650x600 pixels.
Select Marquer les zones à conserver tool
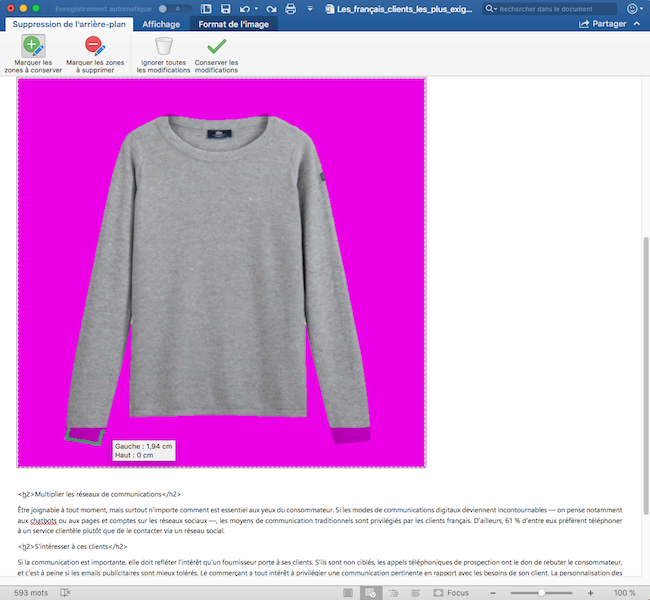tap(33, 54)
